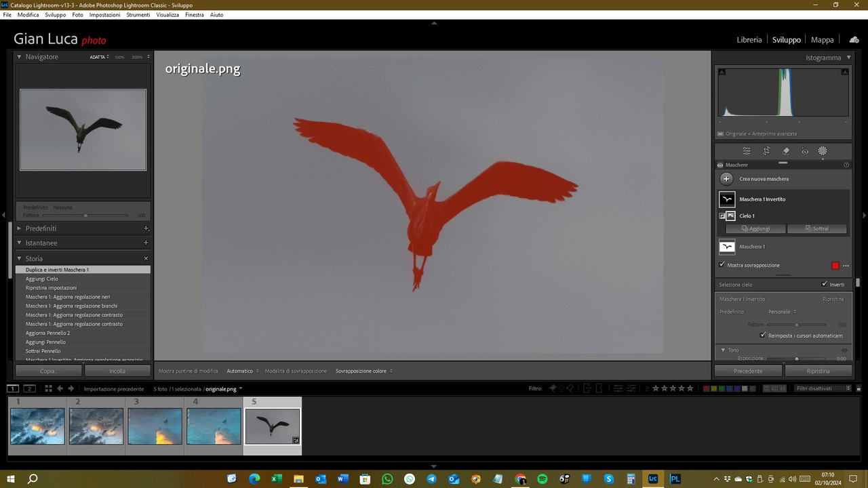Viewport: 868px width, 488px height.
Task: Go back with filmstrip left arrow
Action: 60,388
